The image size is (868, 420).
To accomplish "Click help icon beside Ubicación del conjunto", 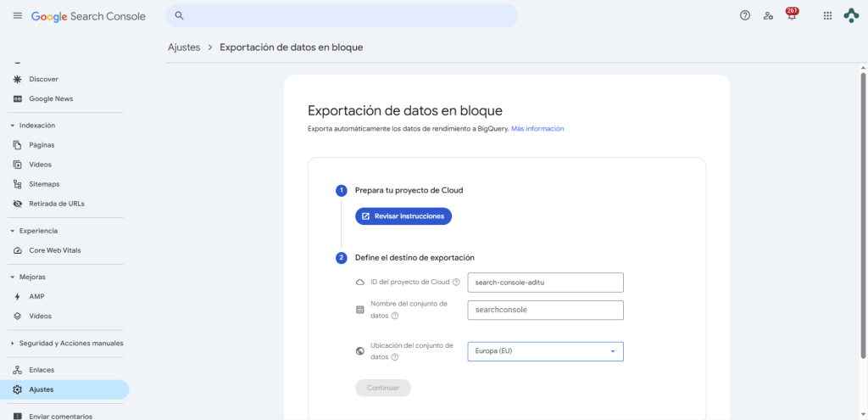I will click(395, 357).
